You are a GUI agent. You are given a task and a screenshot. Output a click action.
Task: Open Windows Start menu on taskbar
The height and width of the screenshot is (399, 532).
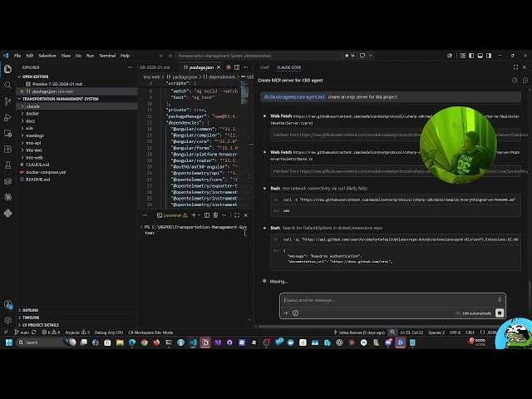click(x=9, y=342)
